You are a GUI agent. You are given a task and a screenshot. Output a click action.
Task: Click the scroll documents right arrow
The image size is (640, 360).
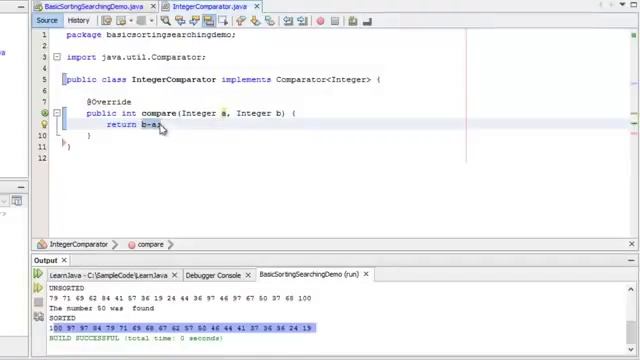611,4
